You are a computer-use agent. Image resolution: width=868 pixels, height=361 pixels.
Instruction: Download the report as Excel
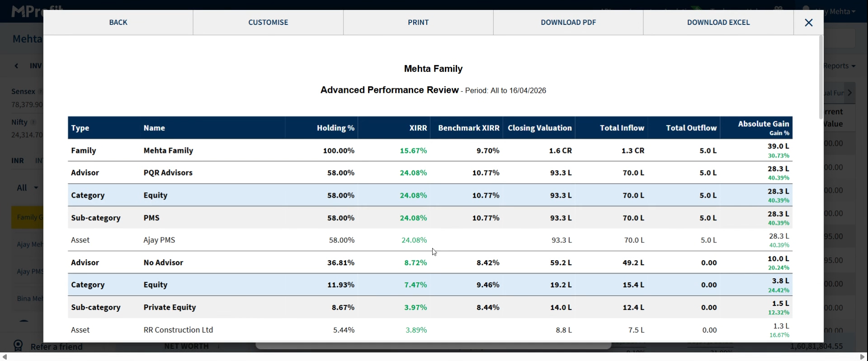click(x=718, y=23)
